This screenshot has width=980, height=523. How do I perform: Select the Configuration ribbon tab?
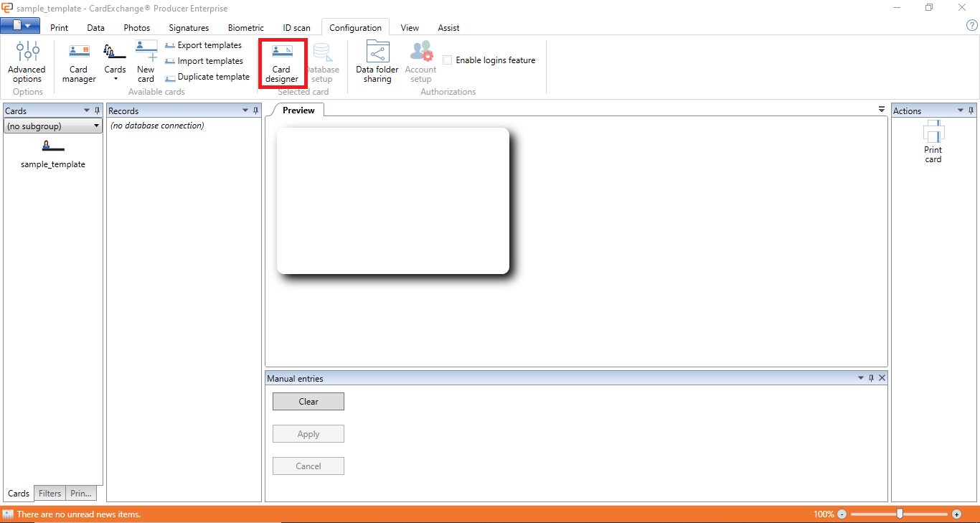pos(356,28)
